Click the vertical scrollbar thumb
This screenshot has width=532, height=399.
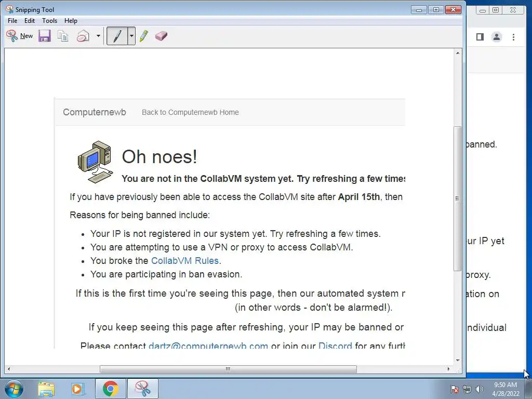pyautogui.click(x=458, y=198)
